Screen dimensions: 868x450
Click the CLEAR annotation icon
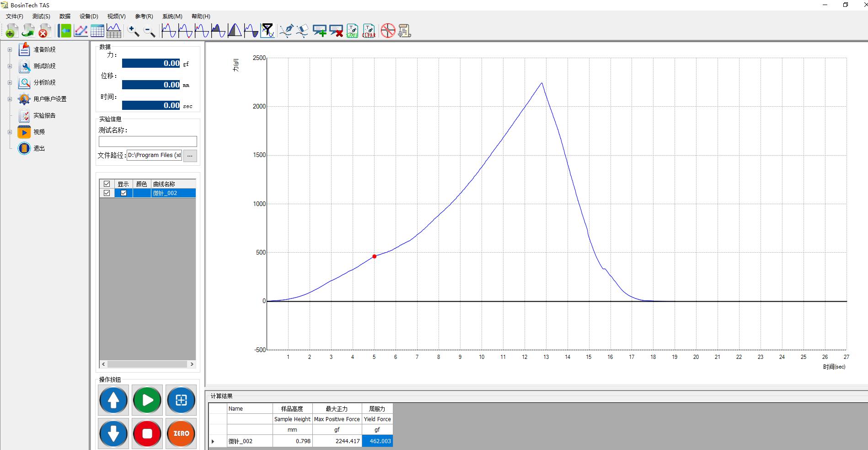point(369,31)
